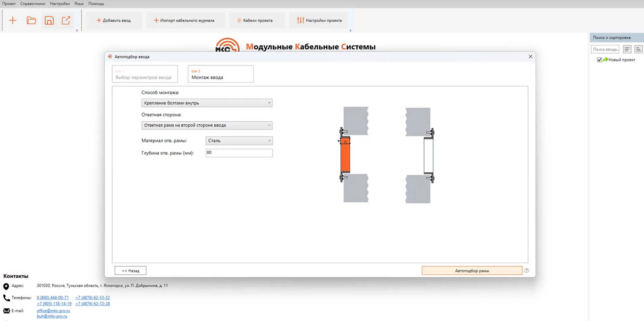Switch to step 1 Выбор параметров ввода
This screenshot has width=644, height=321.
click(145, 74)
